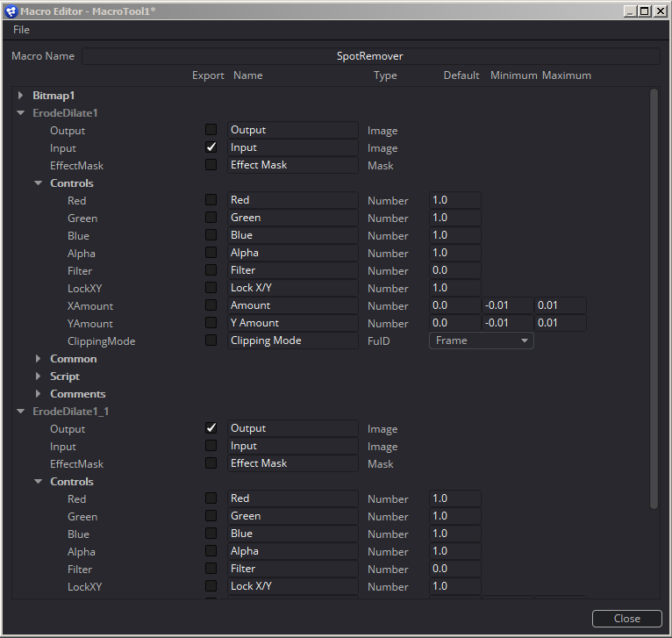The width and height of the screenshot is (672, 638).
Task: Uncheck ErodeDilate1_1 Output export checkbox
Action: click(211, 428)
